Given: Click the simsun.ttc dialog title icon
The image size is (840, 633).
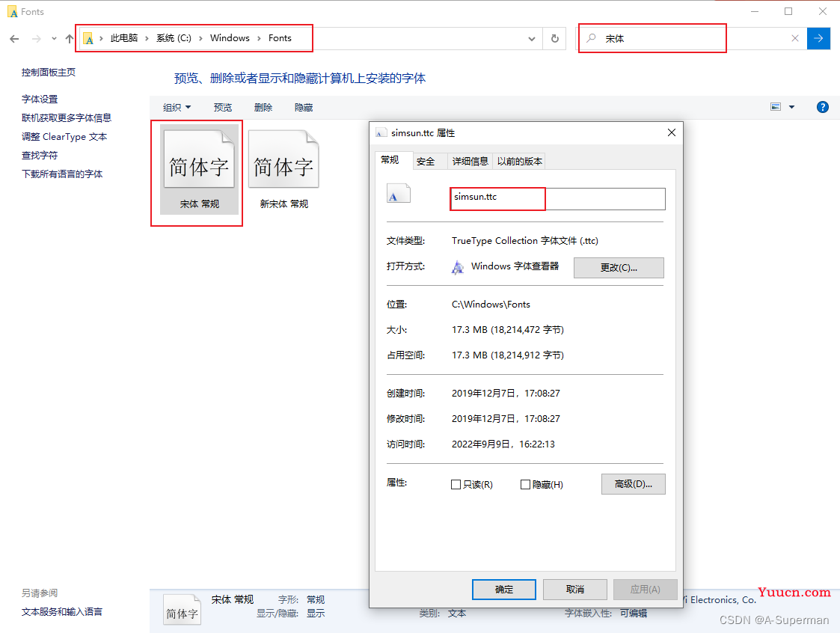Looking at the screenshot, I should click(381, 133).
